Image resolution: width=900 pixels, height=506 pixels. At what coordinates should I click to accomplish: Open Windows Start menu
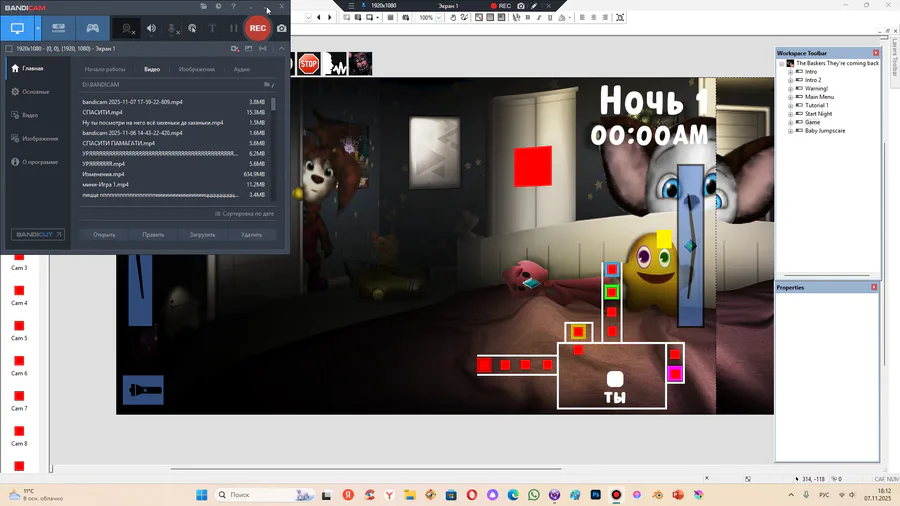201,495
